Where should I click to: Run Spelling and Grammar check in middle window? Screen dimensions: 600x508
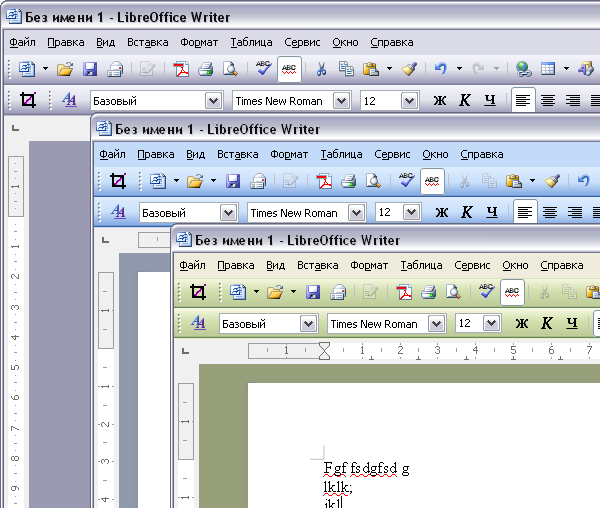(406, 181)
